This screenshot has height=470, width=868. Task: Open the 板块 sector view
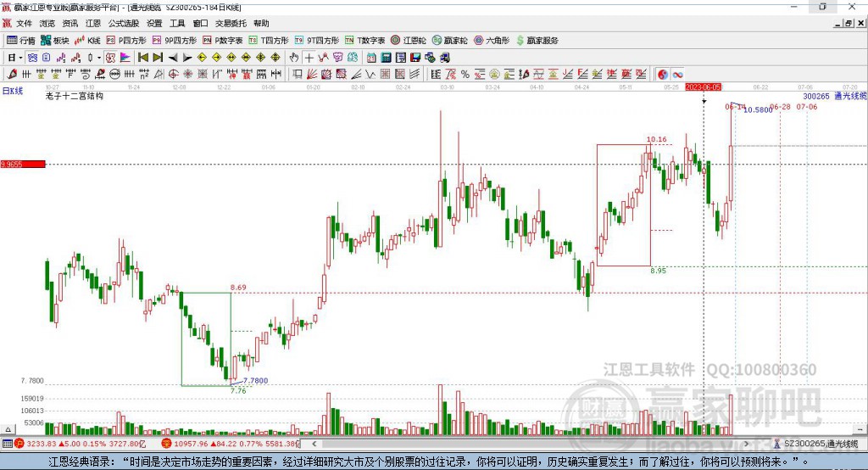tap(54, 41)
